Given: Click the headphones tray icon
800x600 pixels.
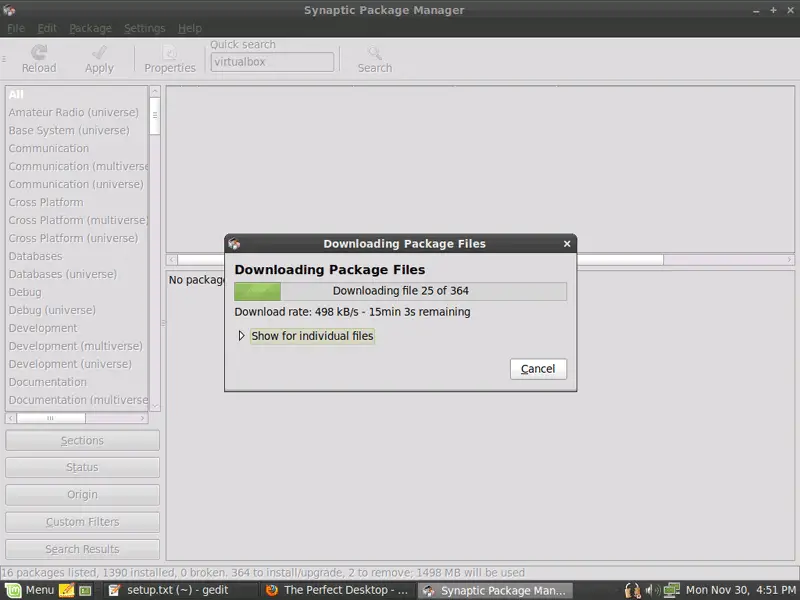Looking at the screenshot, I should pos(633,590).
